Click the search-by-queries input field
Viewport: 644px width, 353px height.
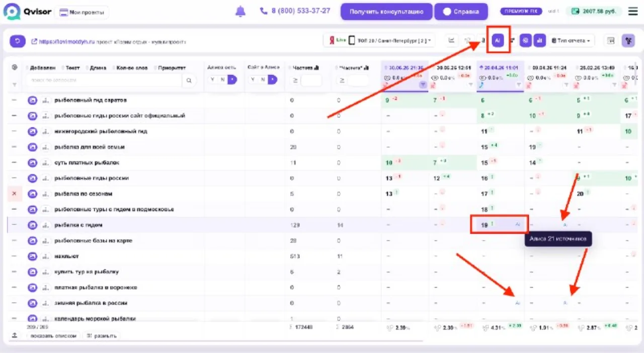(104, 80)
